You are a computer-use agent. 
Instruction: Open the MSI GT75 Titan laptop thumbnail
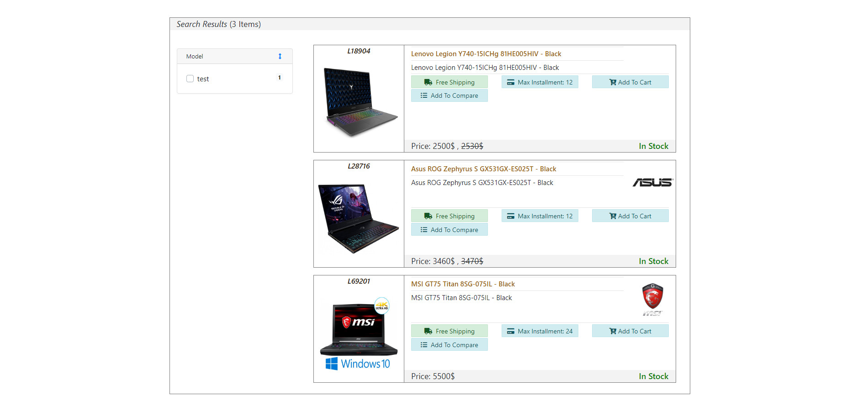[x=359, y=334]
